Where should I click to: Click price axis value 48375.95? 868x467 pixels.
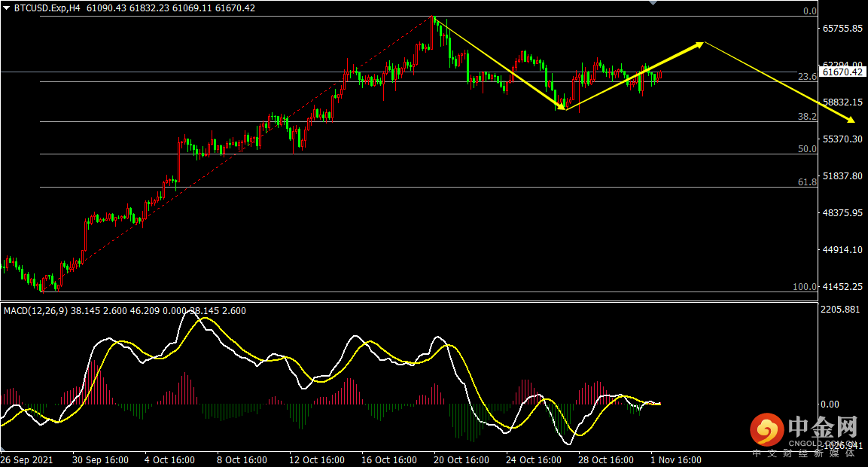click(x=842, y=212)
